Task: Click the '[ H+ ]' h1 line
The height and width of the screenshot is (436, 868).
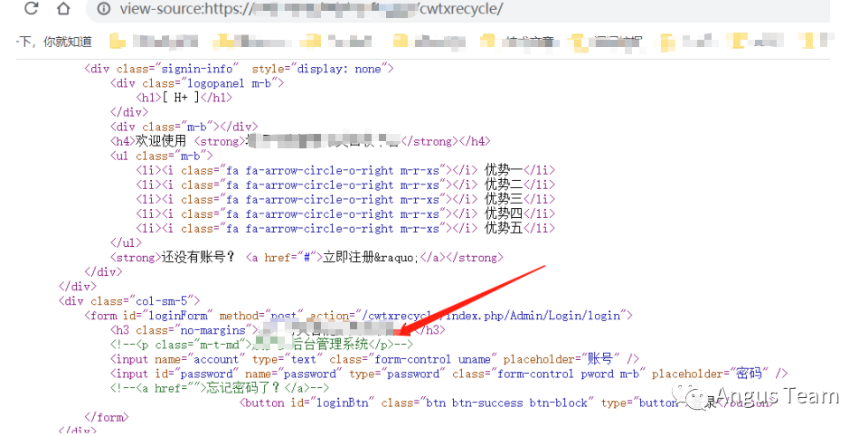Action: pyautogui.click(x=184, y=98)
